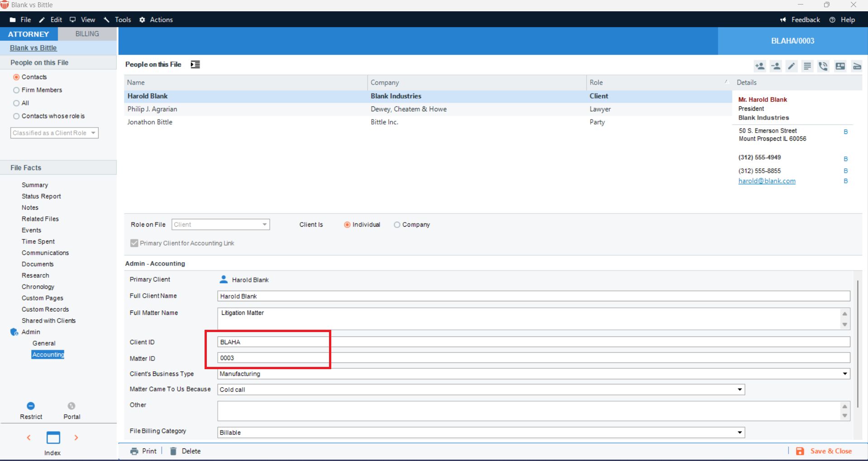Choose Company for Client Is option

pos(397,224)
